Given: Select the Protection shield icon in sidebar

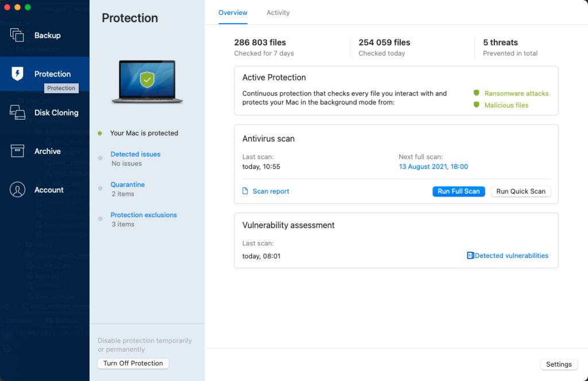Looking at the screenshot, I should point(17,74).
